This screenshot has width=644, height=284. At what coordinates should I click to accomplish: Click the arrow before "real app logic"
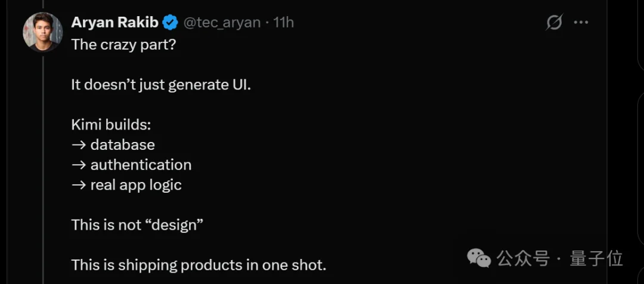click(79, 185)
